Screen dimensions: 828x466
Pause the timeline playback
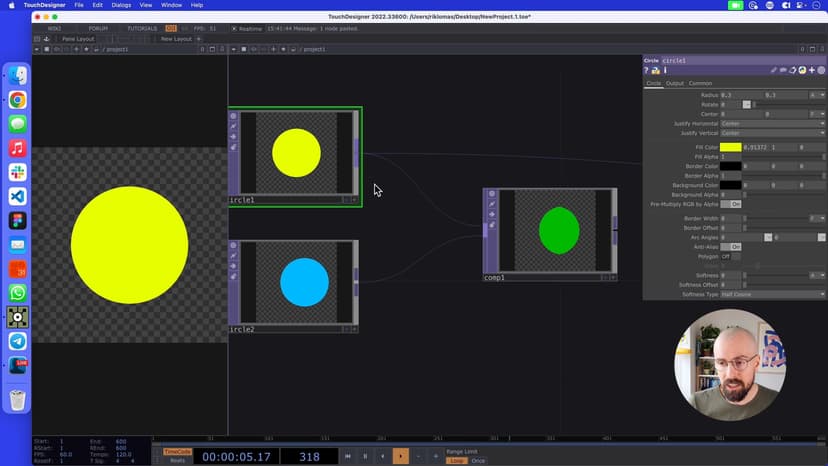(x=365, y=456)
